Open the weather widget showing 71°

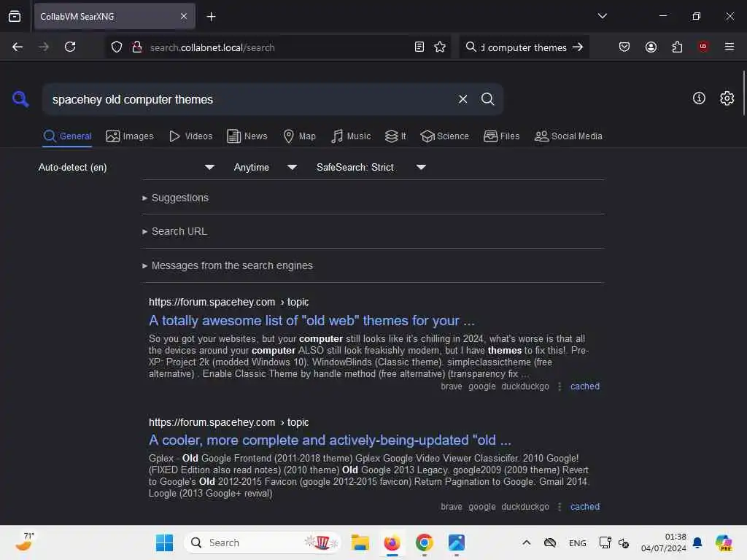(24, 542)
